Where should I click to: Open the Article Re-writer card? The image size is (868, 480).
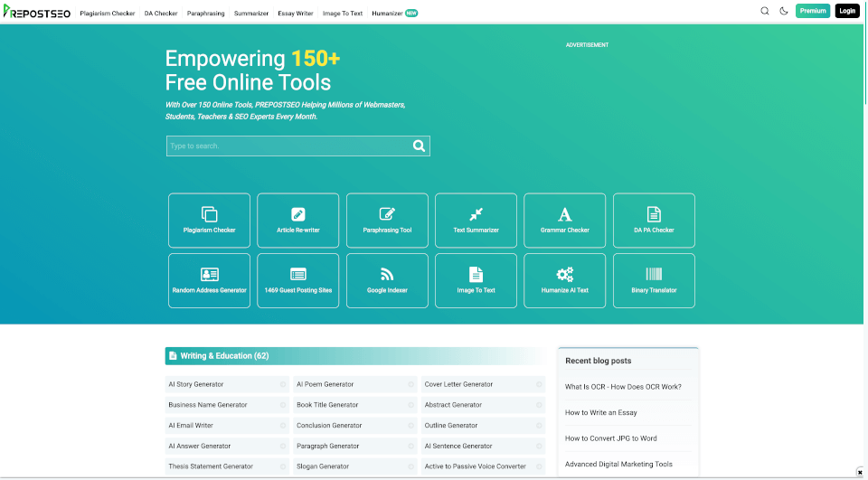pos(297,221)
